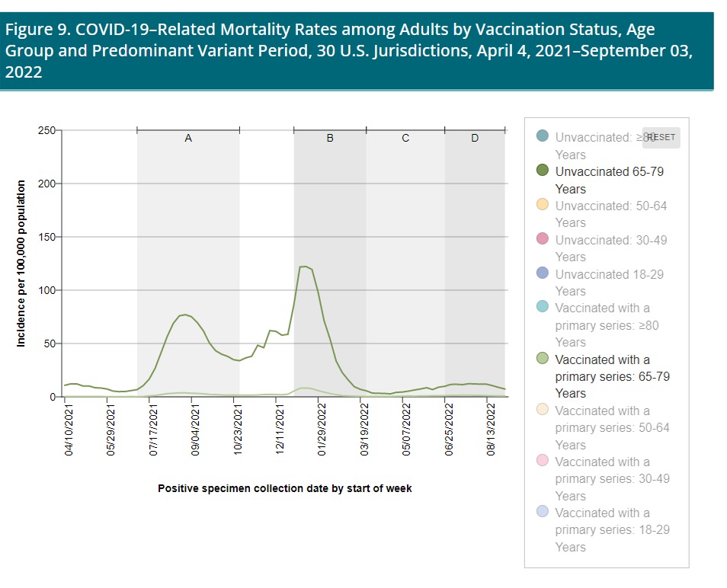The height and width of the screenshot is (588, 727).
Task: Show Vaccinated primary series 18-29 Years
Action: pos(542,513)
